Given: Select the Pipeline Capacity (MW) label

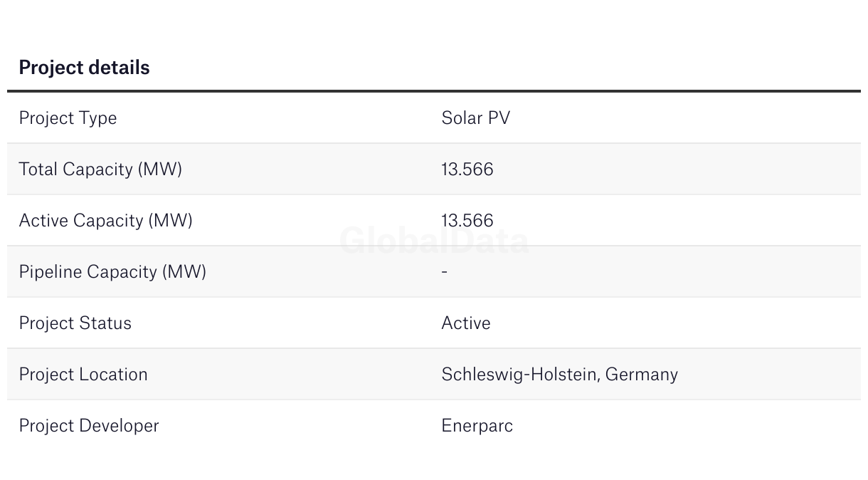Looking at the screenshot, I should coord(112,272).
